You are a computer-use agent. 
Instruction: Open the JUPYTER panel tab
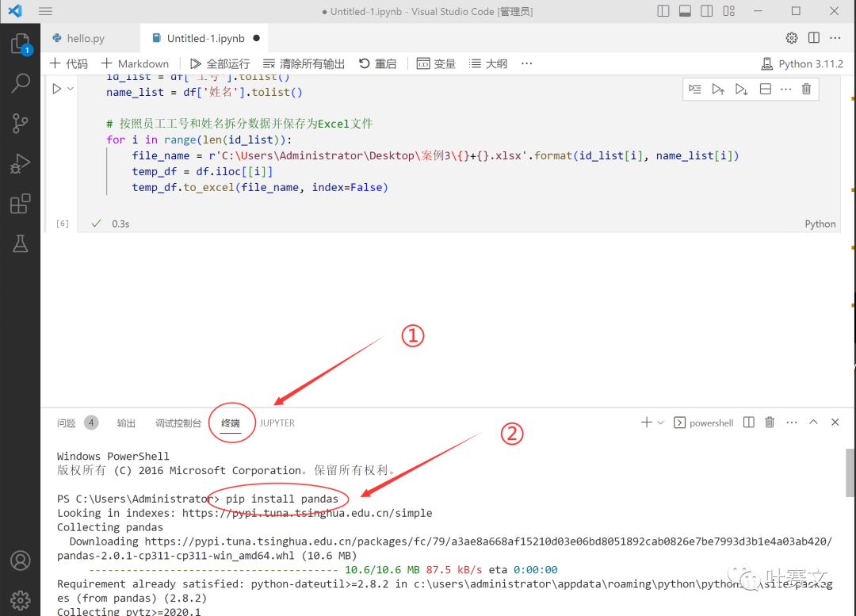coord(277,423)
